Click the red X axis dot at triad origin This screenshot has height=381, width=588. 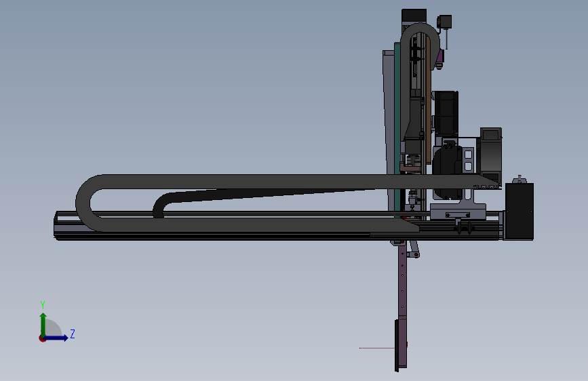tap(42, 338)
